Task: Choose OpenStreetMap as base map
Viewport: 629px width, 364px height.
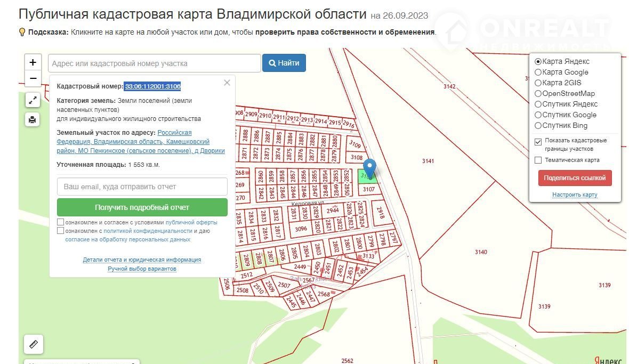Action: pyautogui.click(x=538, y=94)
